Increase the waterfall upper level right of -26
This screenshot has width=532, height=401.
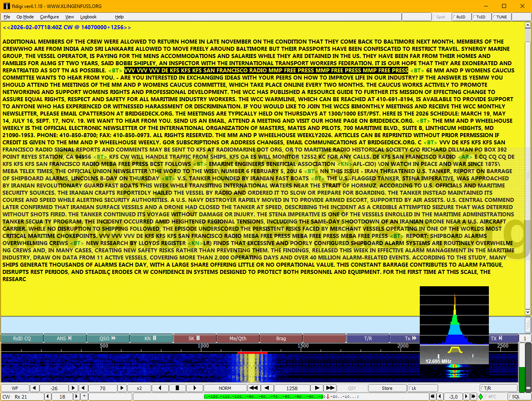coord(73,388)
